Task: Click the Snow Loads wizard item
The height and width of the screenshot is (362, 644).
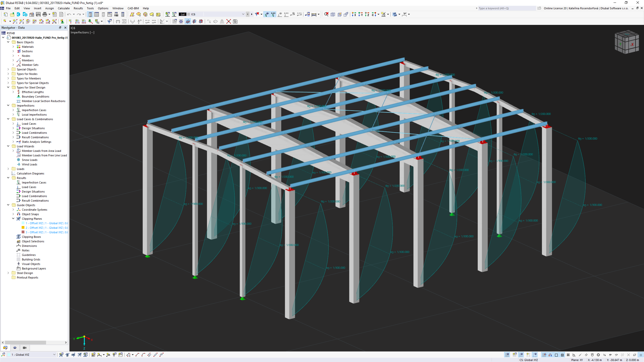Action: coord(30,160)
